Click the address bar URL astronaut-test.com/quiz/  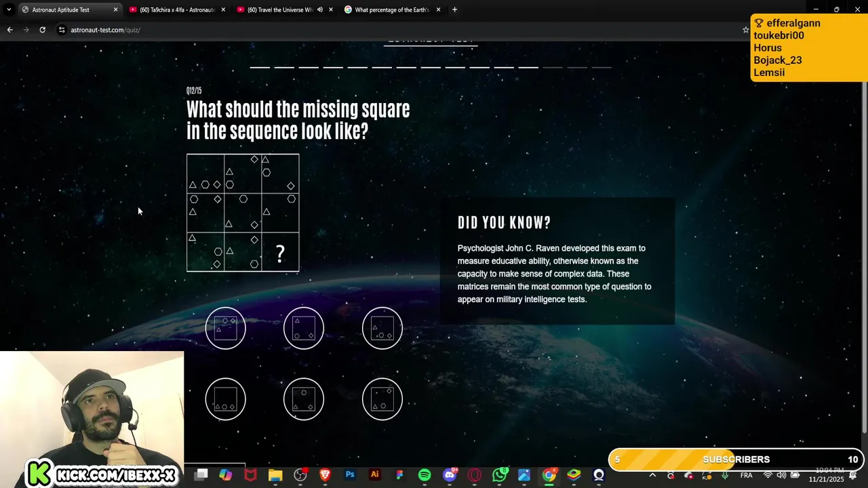(x=105, y=30)
